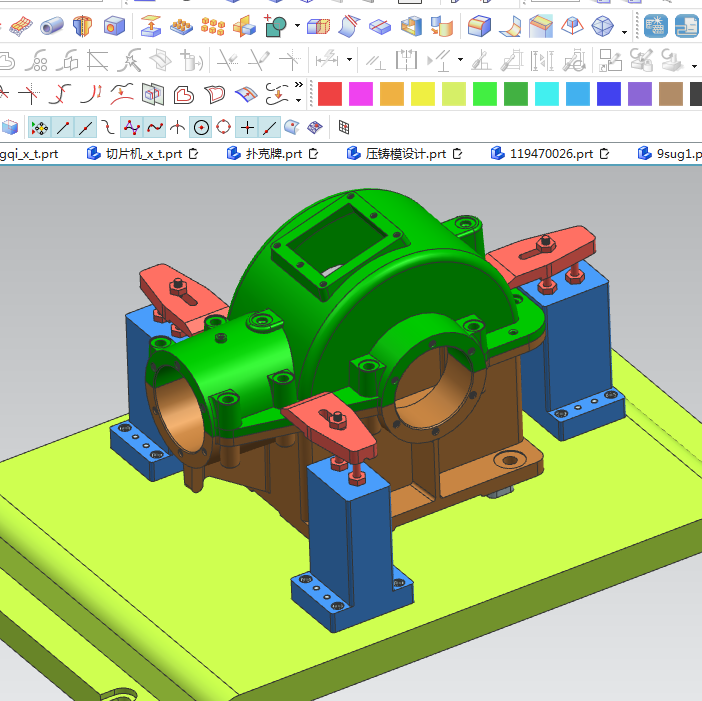Pop out the 压铸模设计.prt tab window
This screenshot has width=702, height=701.
457,154
